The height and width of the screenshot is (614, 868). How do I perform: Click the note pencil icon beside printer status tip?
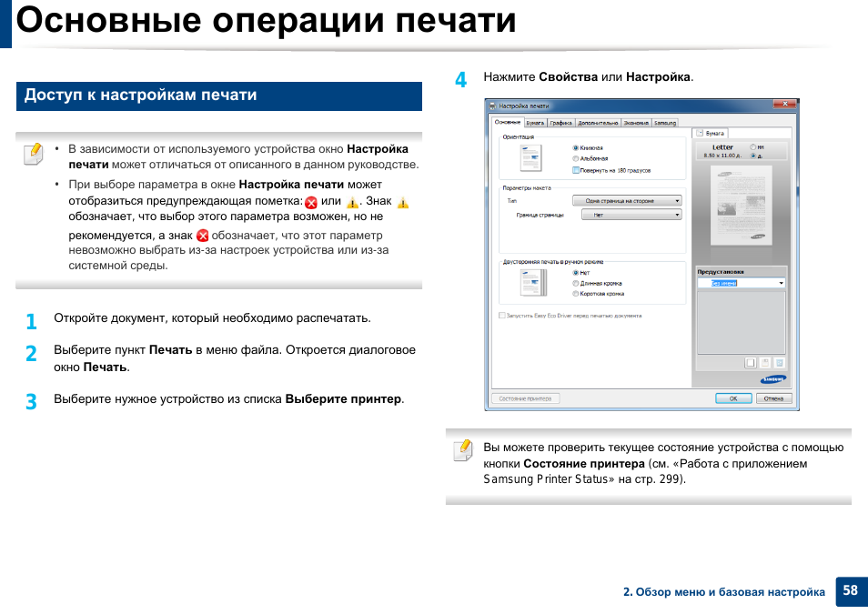pyautogui.click(x=463, y=450)
